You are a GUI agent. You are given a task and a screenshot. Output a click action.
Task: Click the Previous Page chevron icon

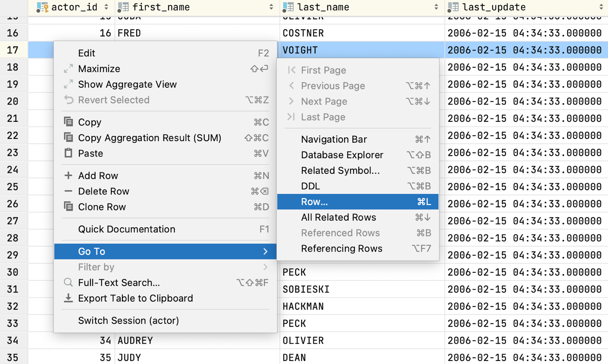pyautogui.click(x=292, y=86)
